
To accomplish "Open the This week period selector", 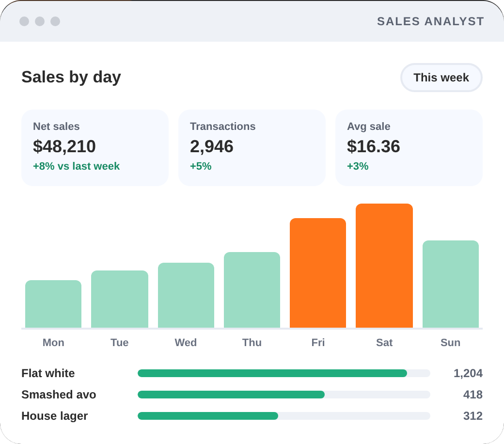I will 441,78.
